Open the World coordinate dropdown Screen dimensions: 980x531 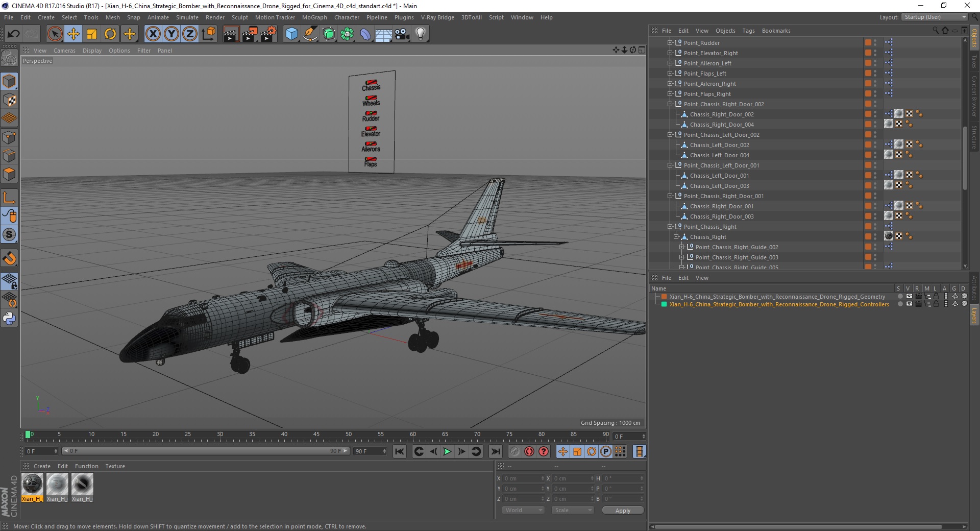(x=523, y=510)
